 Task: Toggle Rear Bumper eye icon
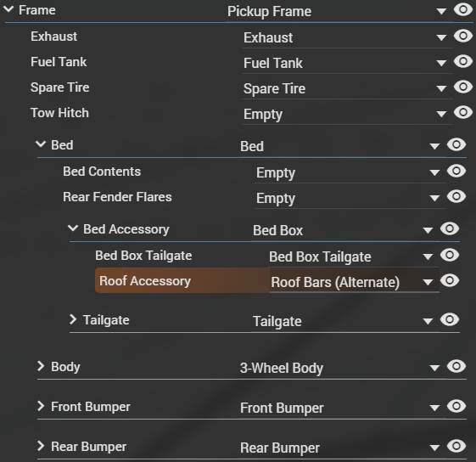456,446
